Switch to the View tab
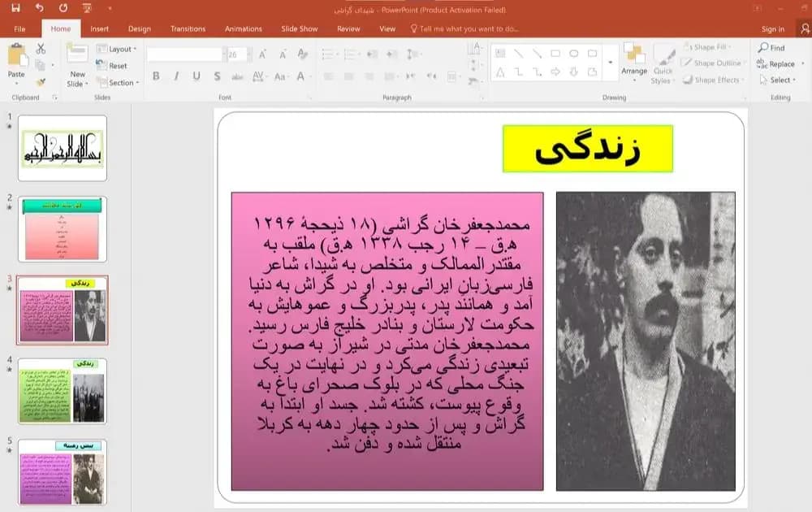The width and height of the screenshot is (812, 512). click(x=387, y=29)
